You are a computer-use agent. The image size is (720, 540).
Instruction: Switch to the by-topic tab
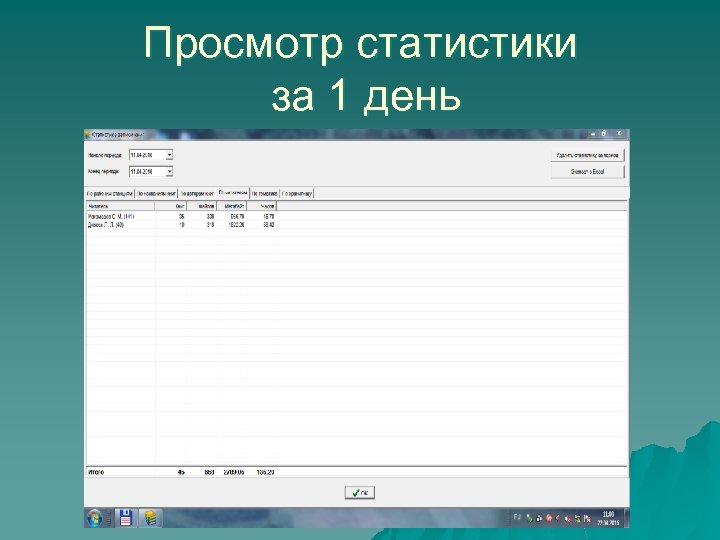(x=264, y=194)
